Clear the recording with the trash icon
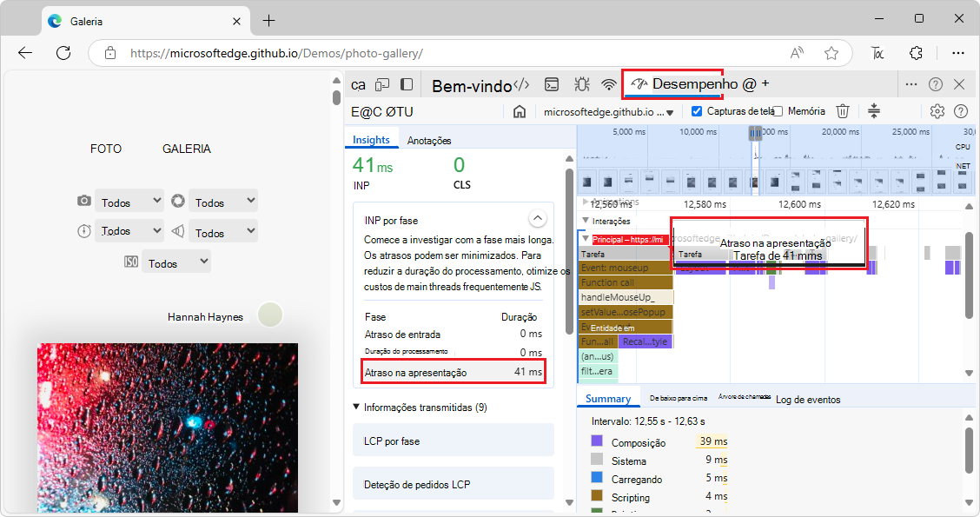Image resolution: width=980 pixels, height=517 pixels. tap(842, 111)
